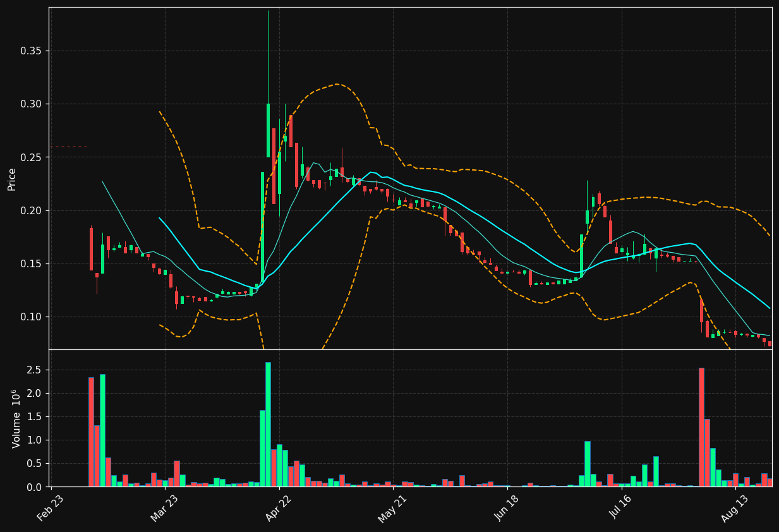Click the Mar 23 date label
This screenshot has height=532, width=779.
point(164,508)
